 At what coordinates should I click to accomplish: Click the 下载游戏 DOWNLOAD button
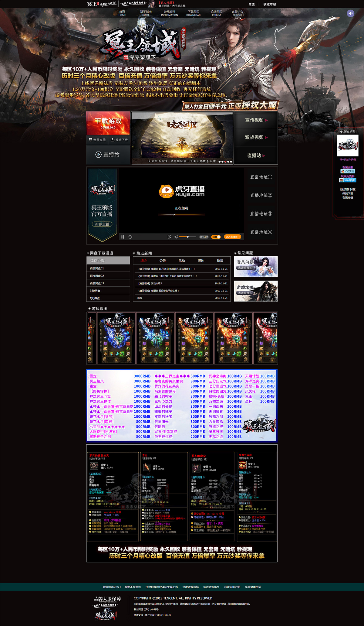[x=108, y=123]
